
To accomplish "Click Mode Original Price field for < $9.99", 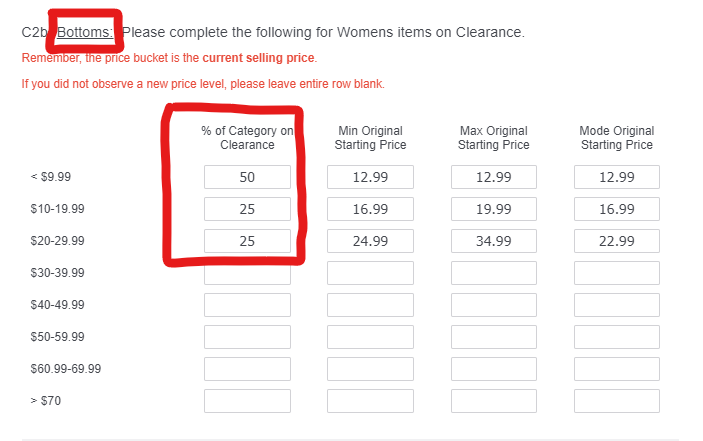I will pyautogui.click(x=617, y=177).
